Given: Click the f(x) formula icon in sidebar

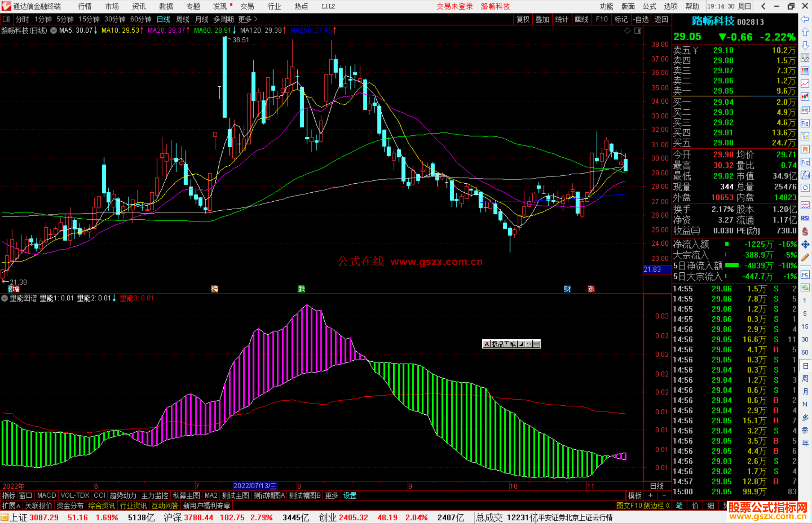Looking at the screenshot, I should pos(805,175).
